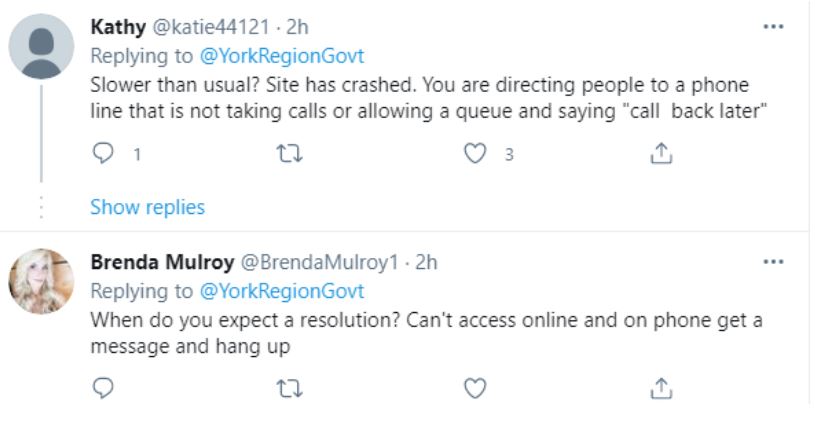Expand Show replies under Kathy's tweet

(x=147, y=207)
